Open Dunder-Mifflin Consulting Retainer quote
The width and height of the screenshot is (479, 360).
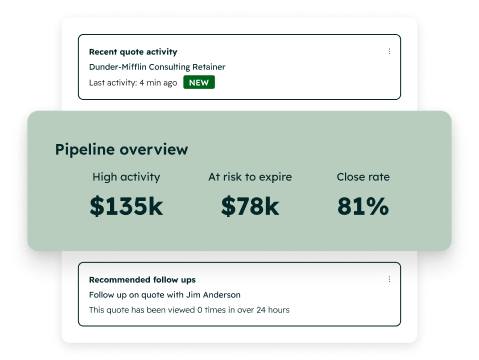point(157,67)
